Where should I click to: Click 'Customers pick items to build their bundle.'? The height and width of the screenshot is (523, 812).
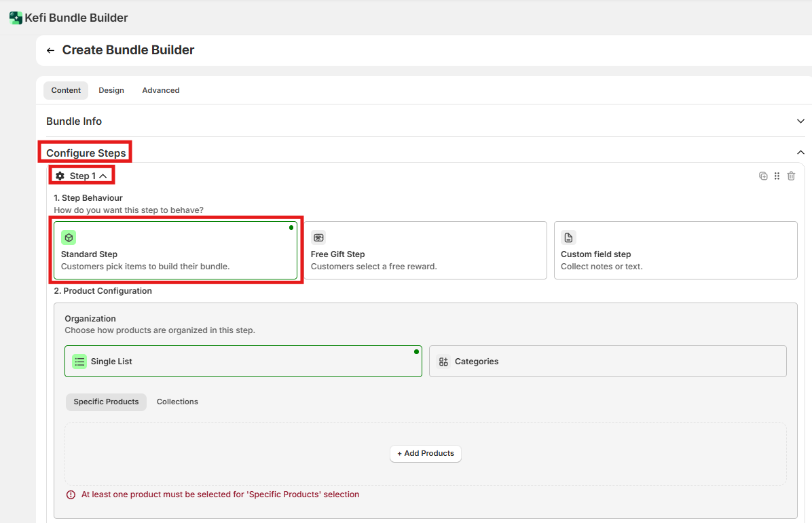click(145, 267)
